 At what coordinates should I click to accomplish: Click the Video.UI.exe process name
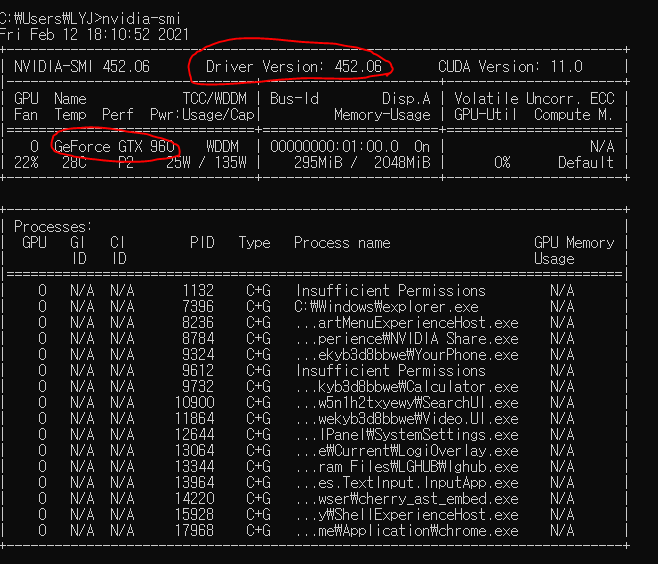point(406,419)
